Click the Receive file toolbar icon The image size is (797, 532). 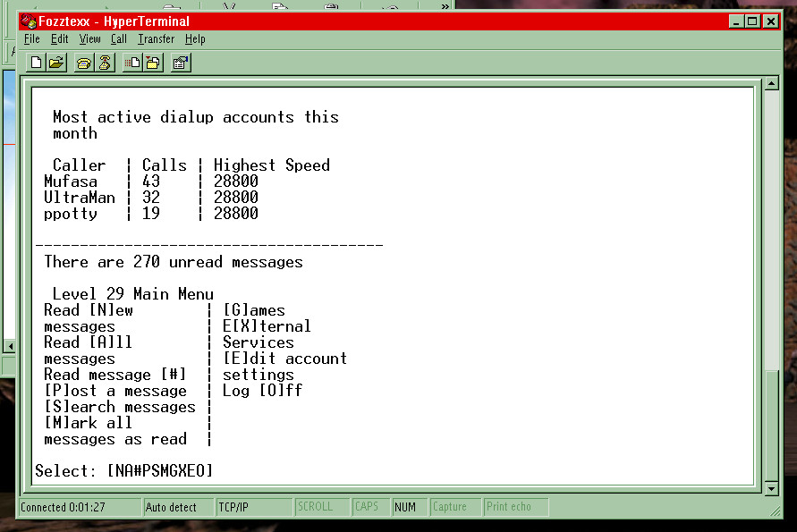(153, 63)
